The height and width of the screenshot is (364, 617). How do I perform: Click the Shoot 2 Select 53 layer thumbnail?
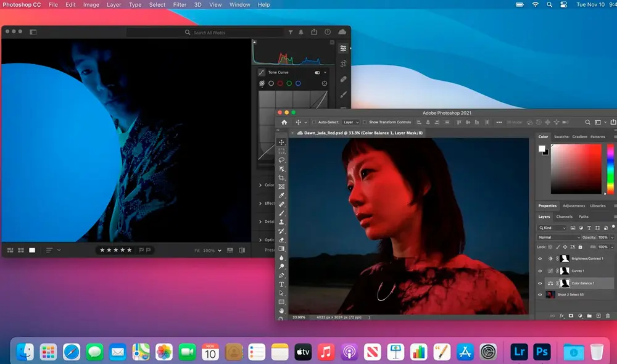point(550,295)
